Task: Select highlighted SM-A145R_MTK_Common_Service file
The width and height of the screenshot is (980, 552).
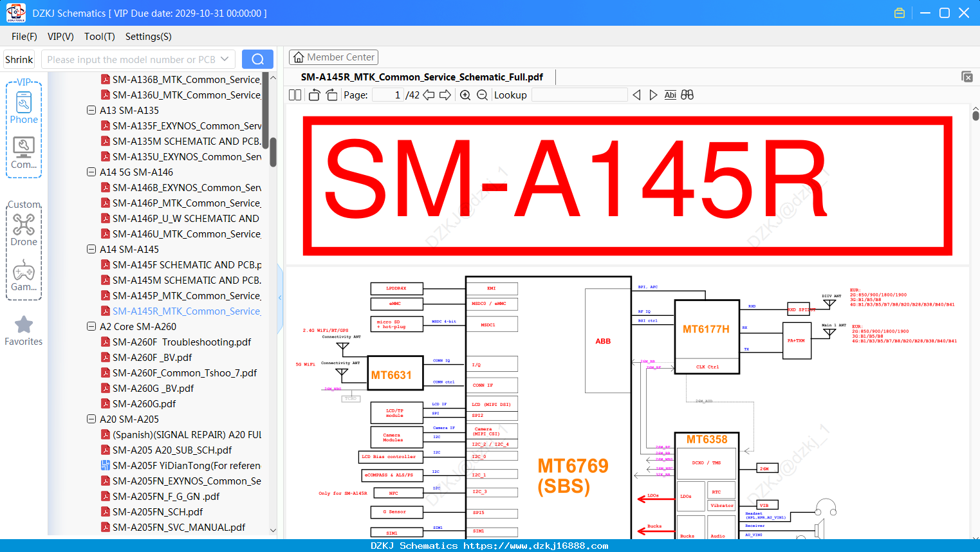Action: (x=181, y=311)
